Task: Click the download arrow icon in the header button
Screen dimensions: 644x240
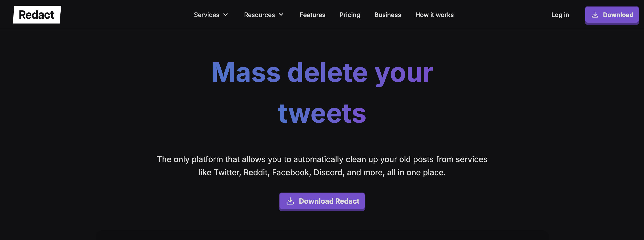Action: [595, 15]
